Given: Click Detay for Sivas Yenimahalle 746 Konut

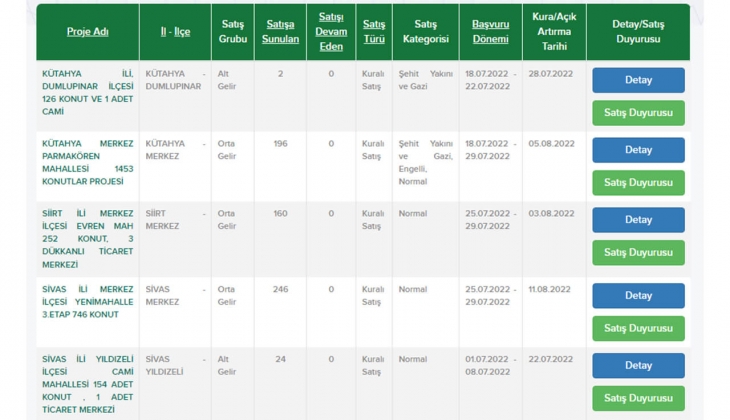Looking at the screenshot, I should point(638,296).
